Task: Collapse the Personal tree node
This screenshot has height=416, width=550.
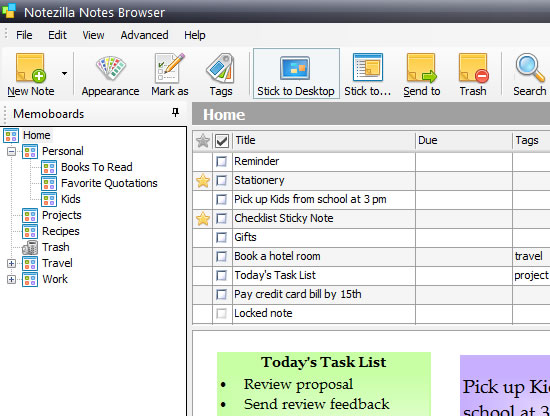Action: pos(12,152)
